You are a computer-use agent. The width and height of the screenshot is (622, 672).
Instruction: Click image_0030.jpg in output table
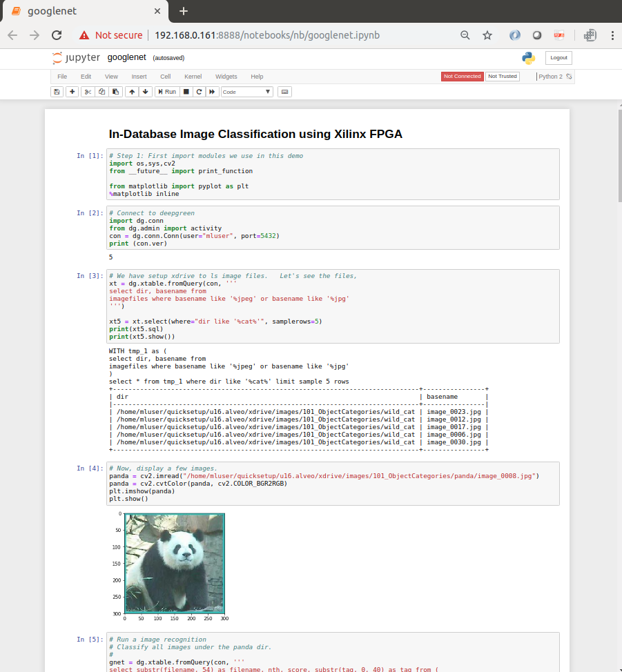[x=454, y=442]
